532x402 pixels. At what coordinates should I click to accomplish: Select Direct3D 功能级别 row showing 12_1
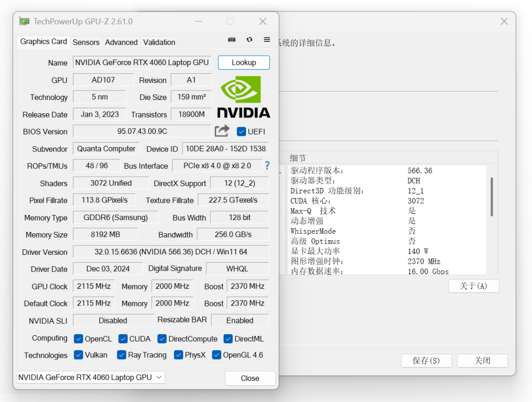click(x=387, y=191)
